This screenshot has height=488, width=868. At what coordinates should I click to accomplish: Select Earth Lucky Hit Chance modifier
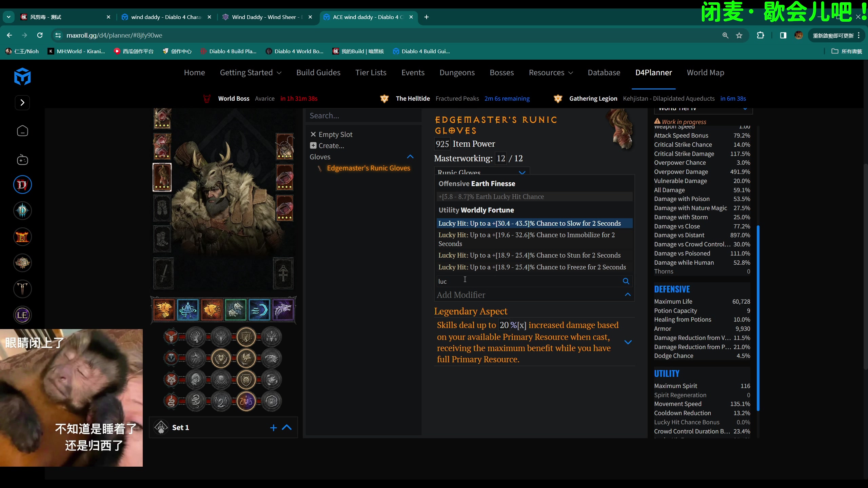(x=534, y=197)
